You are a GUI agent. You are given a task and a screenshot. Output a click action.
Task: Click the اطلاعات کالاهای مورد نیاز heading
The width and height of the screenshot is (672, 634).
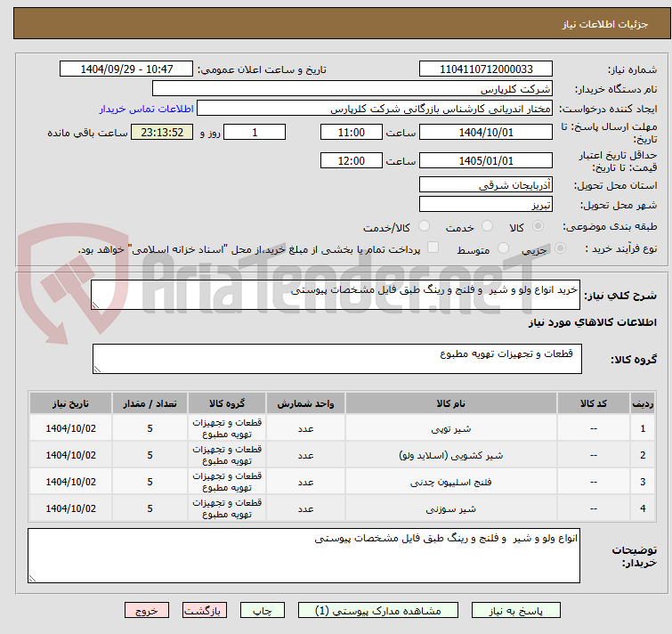click(x=592, y=322)
